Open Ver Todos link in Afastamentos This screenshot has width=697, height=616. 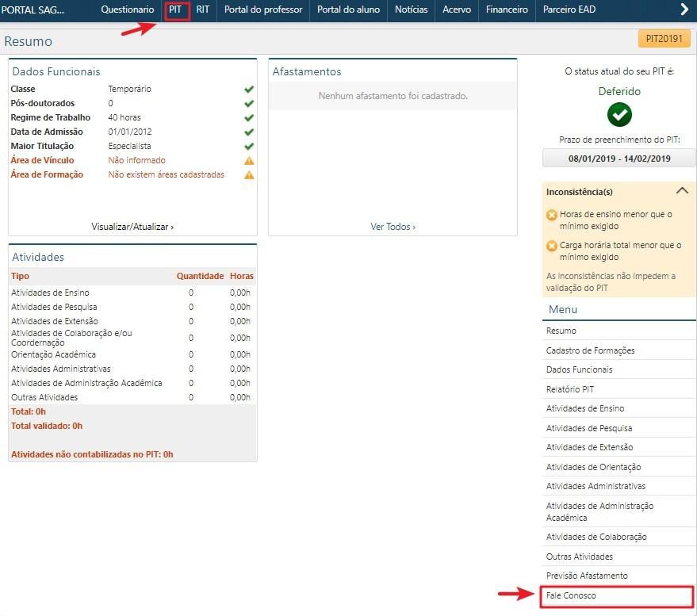(x=393, y=227)
